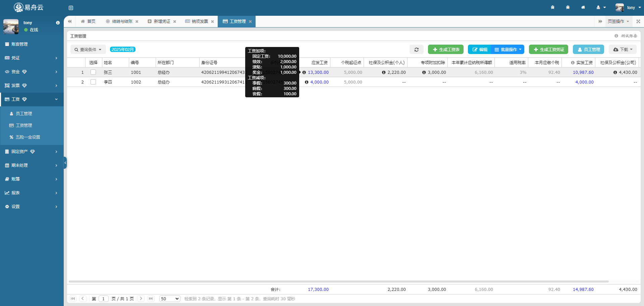644x306 pixels.
Task: Open 批量操作 dropdown
Action: click(508, 49)
